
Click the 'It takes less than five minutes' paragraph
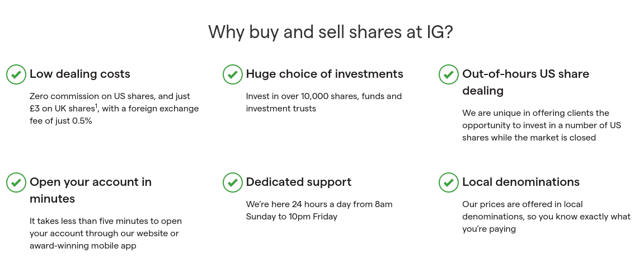(106, 233)
